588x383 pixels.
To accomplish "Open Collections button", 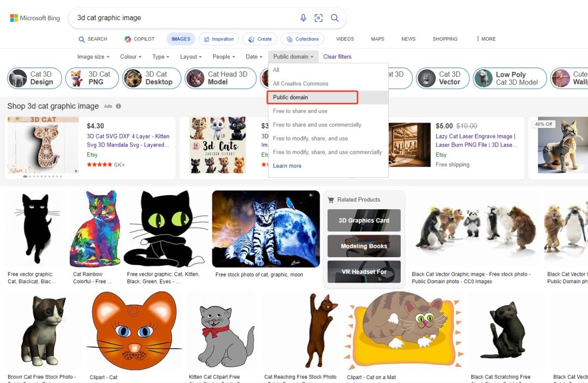I will 302,39.
